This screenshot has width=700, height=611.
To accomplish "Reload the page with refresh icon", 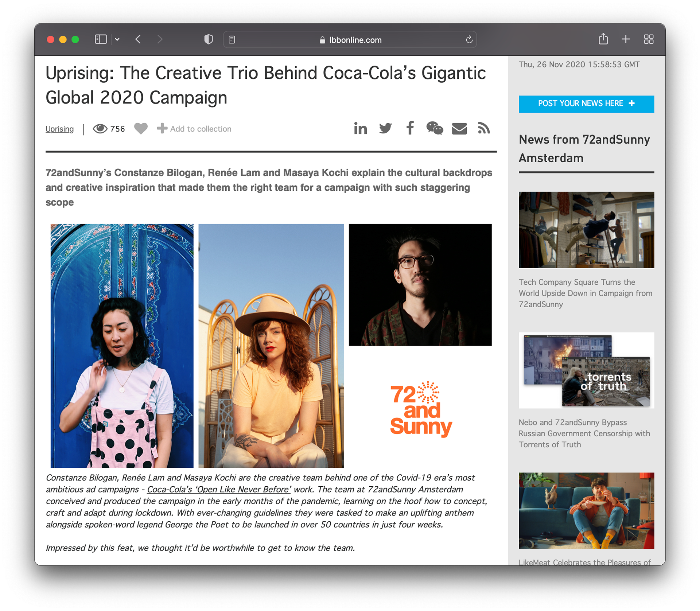I will 469,40.
